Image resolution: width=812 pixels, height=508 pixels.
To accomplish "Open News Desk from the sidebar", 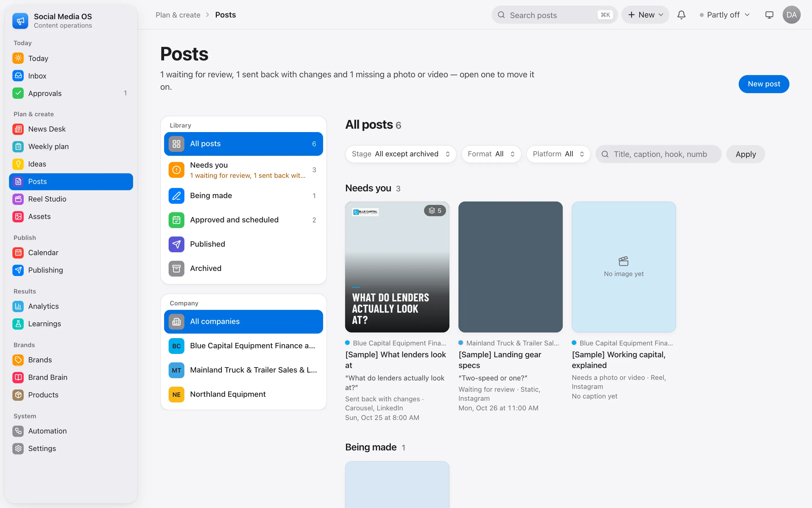I will pos(71,129).
